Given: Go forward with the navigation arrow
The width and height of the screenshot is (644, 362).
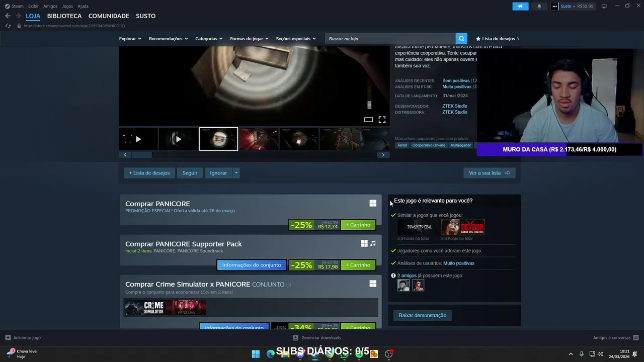Looking at the screenshot, I should click(x=19, y=16).
